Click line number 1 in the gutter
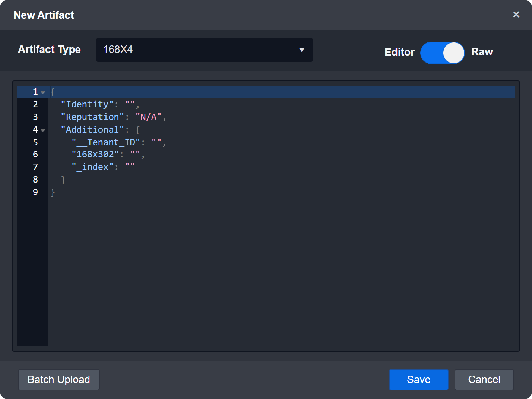Viewport: 532px width, 399px height. (x=35, y=92)
